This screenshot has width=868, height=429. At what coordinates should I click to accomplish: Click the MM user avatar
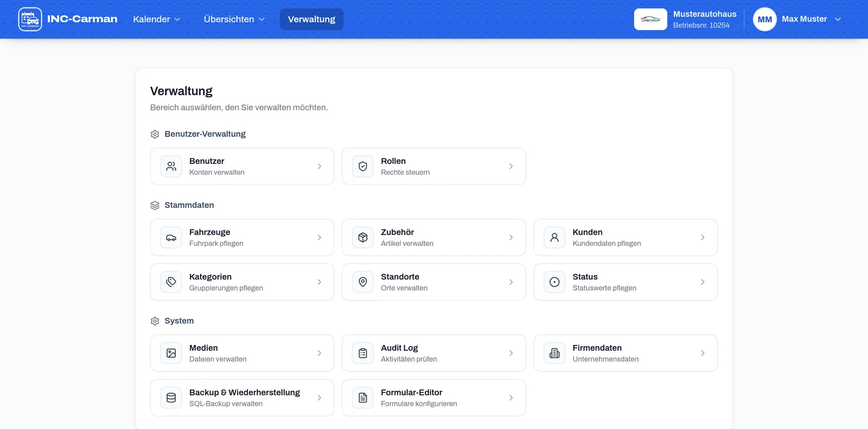point(765,20)
